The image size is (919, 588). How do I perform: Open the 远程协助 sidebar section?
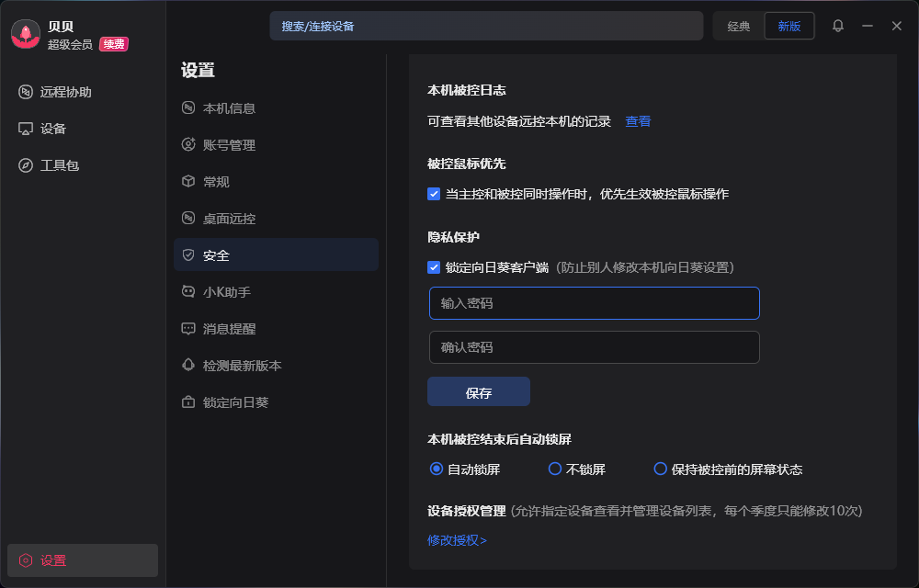coord(64,92)
